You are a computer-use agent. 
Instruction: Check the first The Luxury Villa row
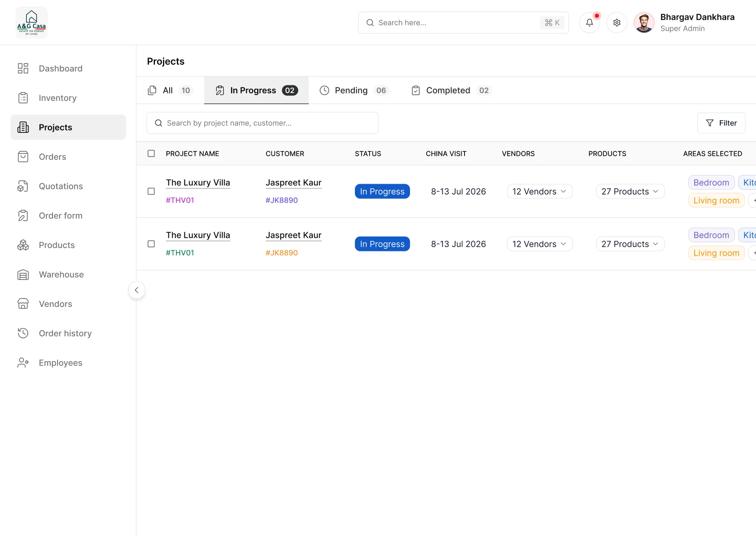click(151, 191)
